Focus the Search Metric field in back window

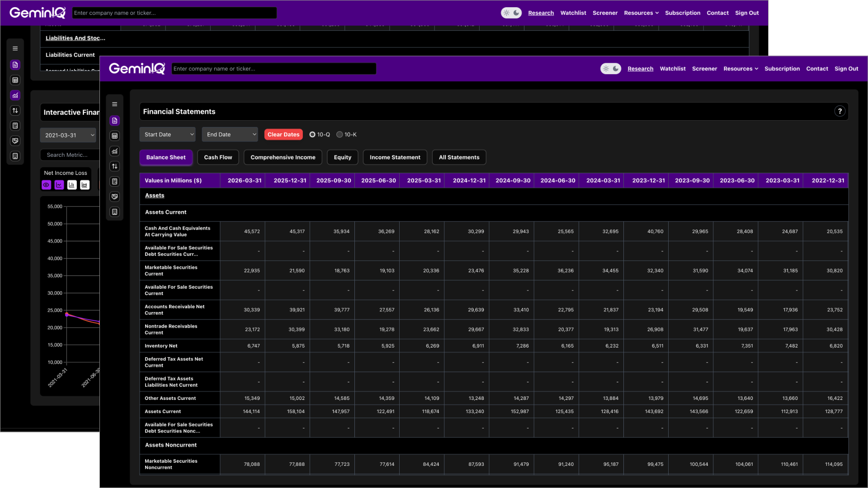click(70, 155)
